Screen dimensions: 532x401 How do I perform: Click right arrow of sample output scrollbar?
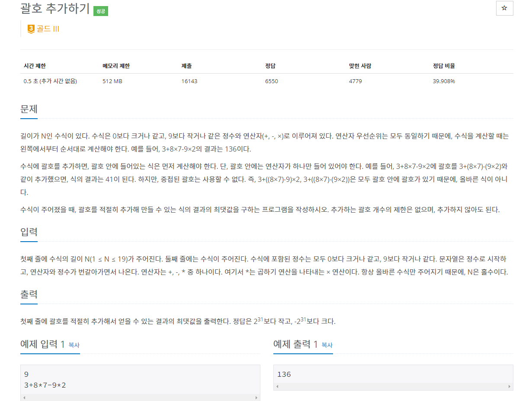(509, 386)
